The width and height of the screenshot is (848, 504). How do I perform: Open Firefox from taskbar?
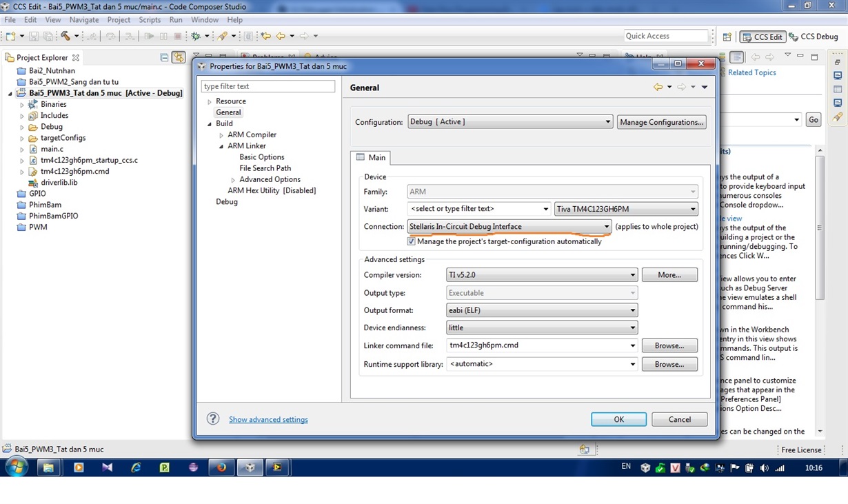221,467
